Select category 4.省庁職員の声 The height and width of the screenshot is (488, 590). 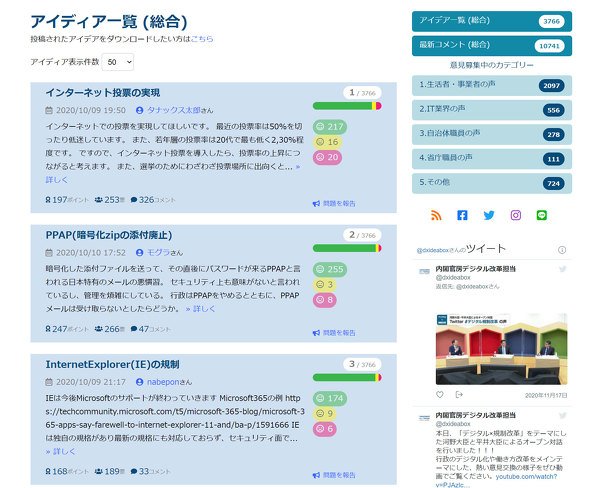tap(492, 159)
